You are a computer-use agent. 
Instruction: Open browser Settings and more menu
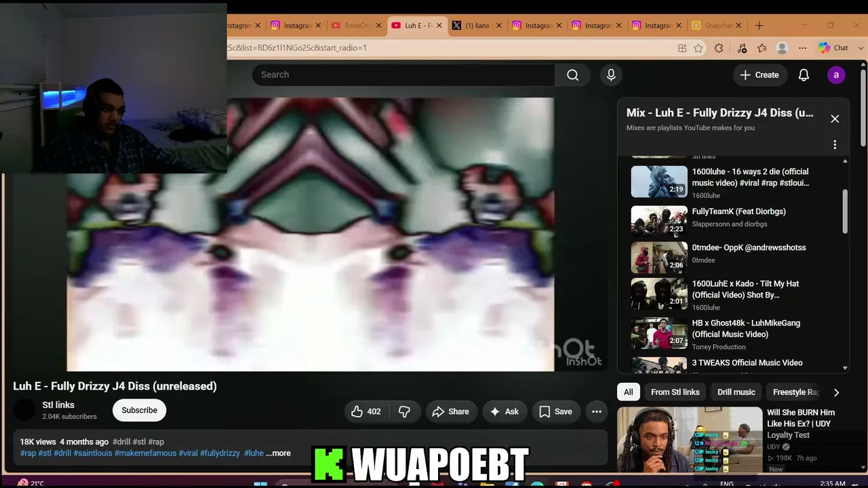pos(802,48)
